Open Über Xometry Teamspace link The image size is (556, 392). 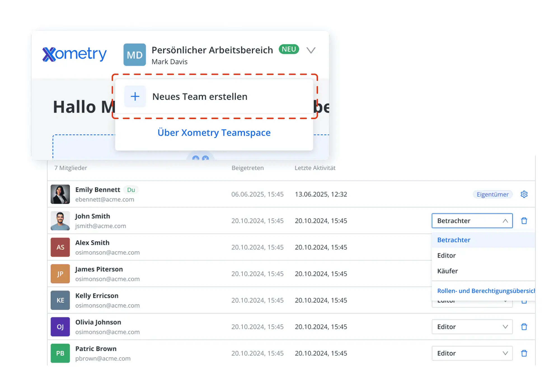click(214, 133)
